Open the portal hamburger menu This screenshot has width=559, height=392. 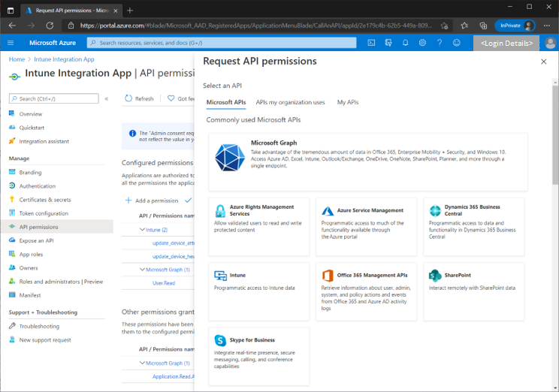click(x=11, y=43)
